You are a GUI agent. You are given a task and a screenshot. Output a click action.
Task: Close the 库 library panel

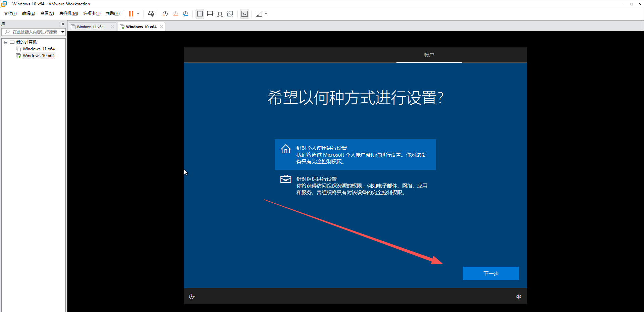click(62, 24)
